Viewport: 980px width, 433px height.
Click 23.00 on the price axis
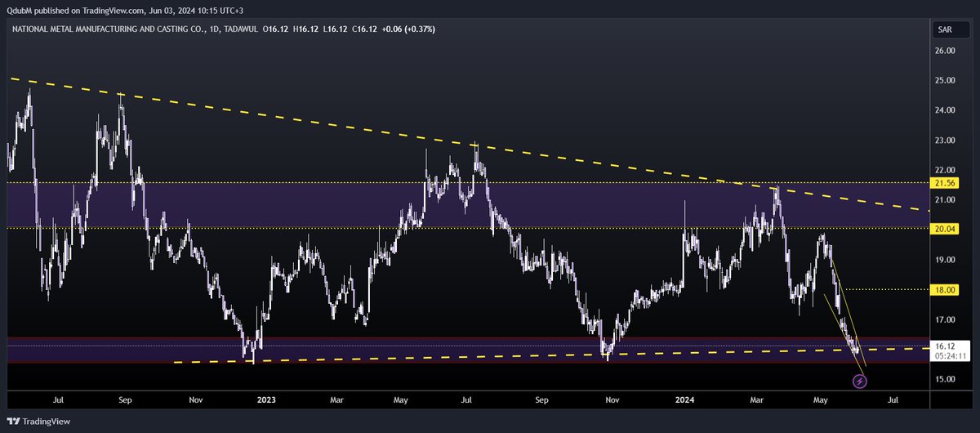click(945, 141)
